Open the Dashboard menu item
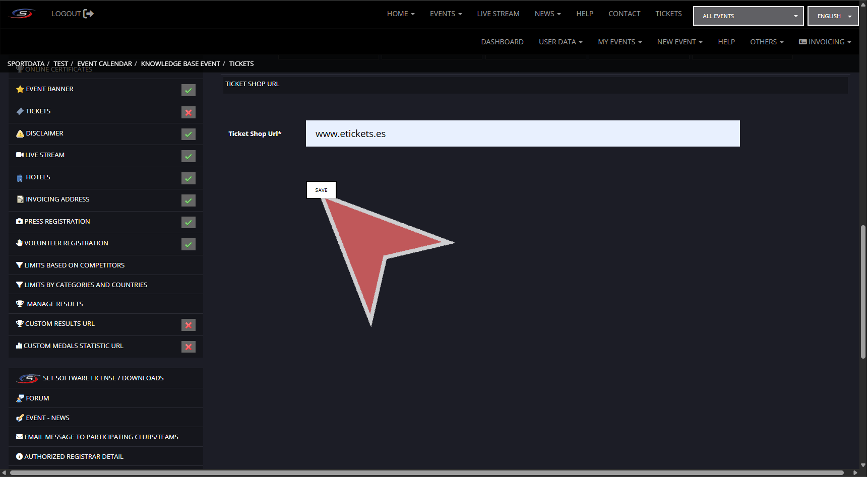Screen dimensions: 868x477 point(502,42)
